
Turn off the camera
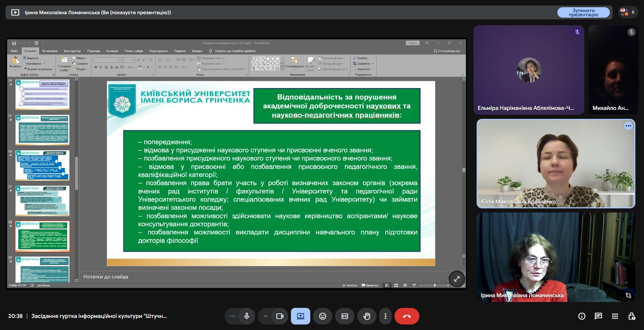pyautogui.click(x=280, y=316)
